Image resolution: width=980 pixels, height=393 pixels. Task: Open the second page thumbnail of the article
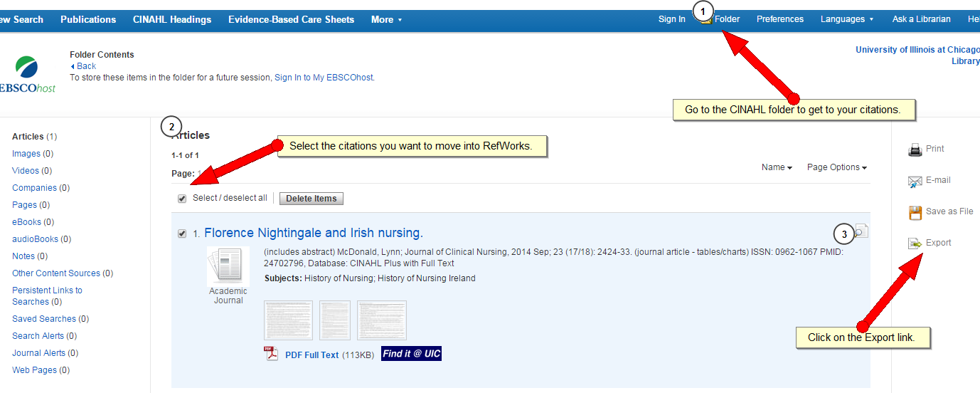pyautogui.click(x=335, y=320)
